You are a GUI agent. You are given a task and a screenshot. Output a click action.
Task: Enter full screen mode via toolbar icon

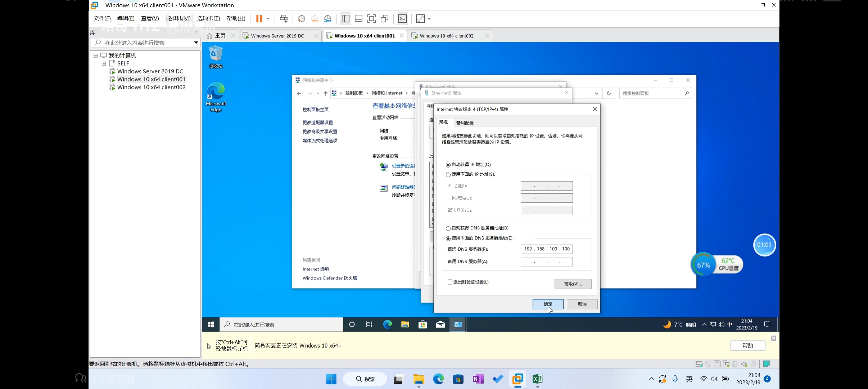(x=371, y=18)
